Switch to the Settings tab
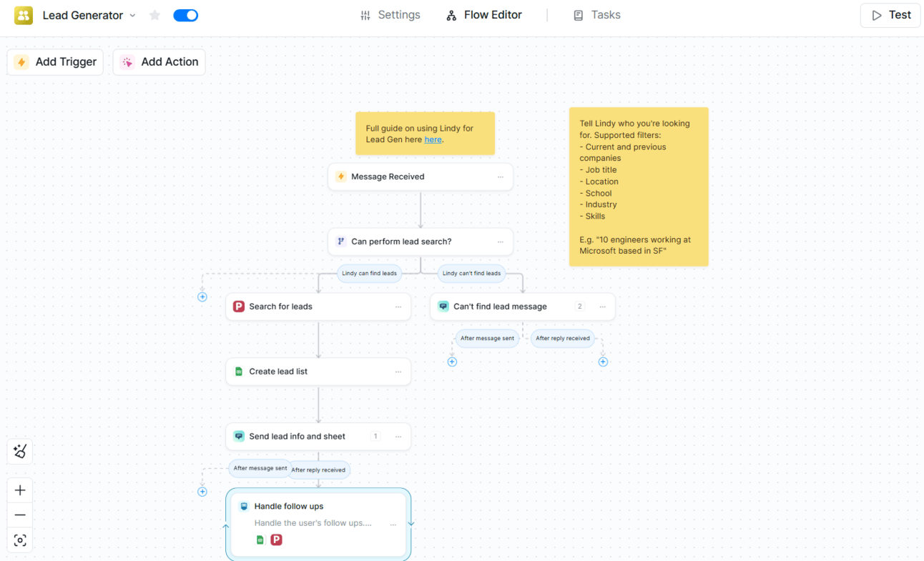The image size is (924, 561). click(390, 15)
